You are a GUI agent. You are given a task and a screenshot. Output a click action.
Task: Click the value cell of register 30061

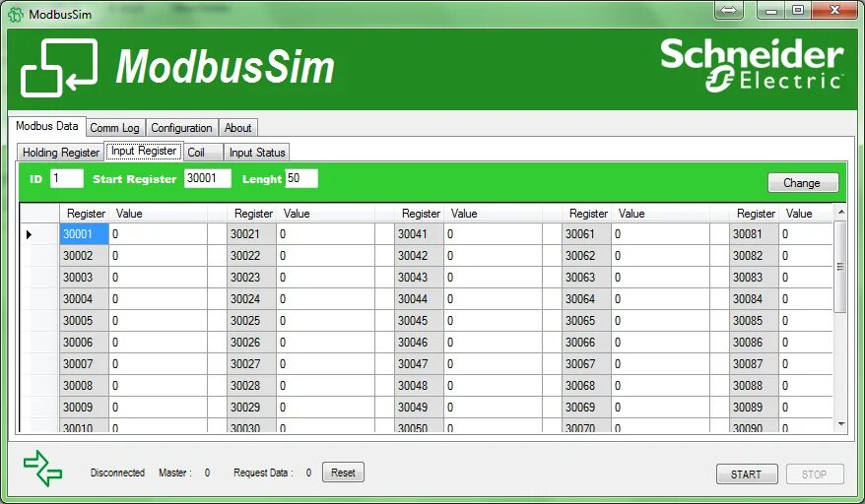(x=660, y=234)
